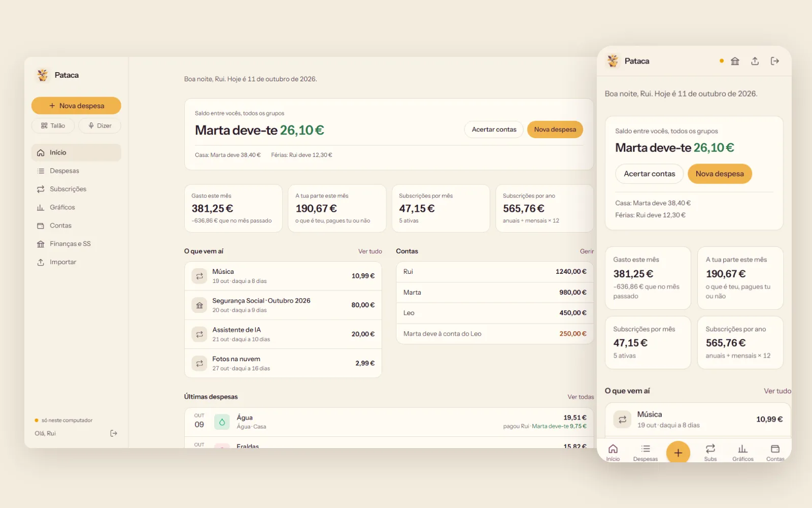Click the Talão scan button

[53, 125]
